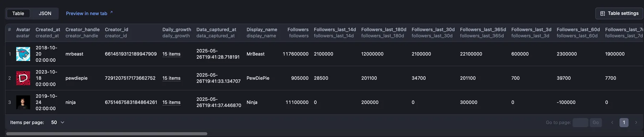Focus the Go to page input field
This screenshot has height=137, width=644.
click(x=580, y=122)
